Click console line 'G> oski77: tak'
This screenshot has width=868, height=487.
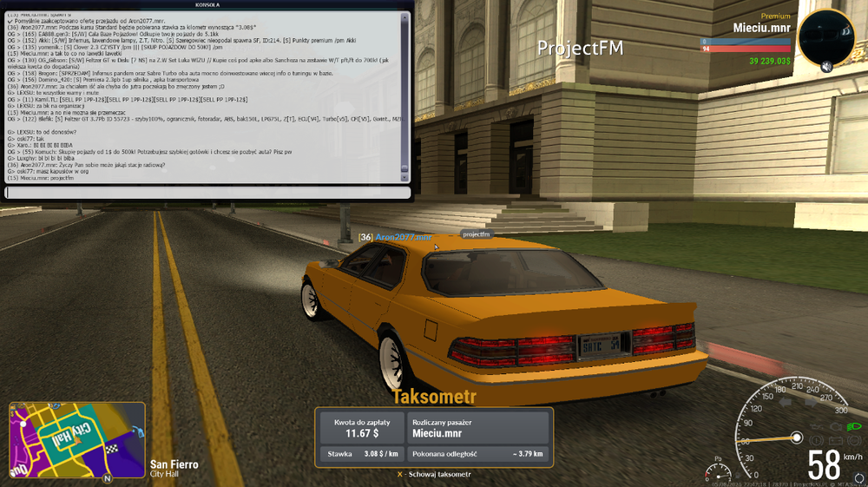coord(25,139)
